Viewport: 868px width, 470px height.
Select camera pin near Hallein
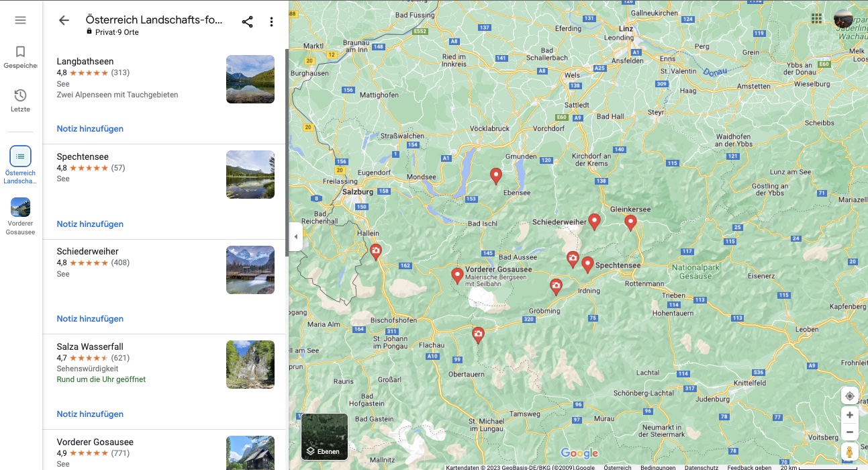tap(376, 251)
